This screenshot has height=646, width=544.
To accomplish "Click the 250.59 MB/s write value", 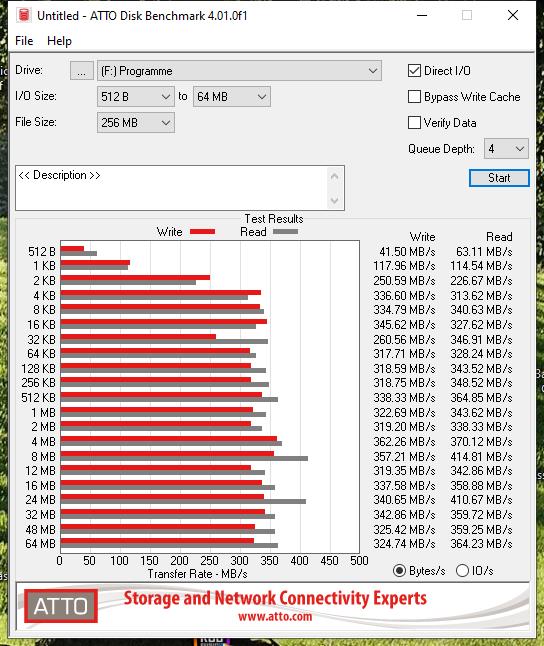I will tap(404, 281).
